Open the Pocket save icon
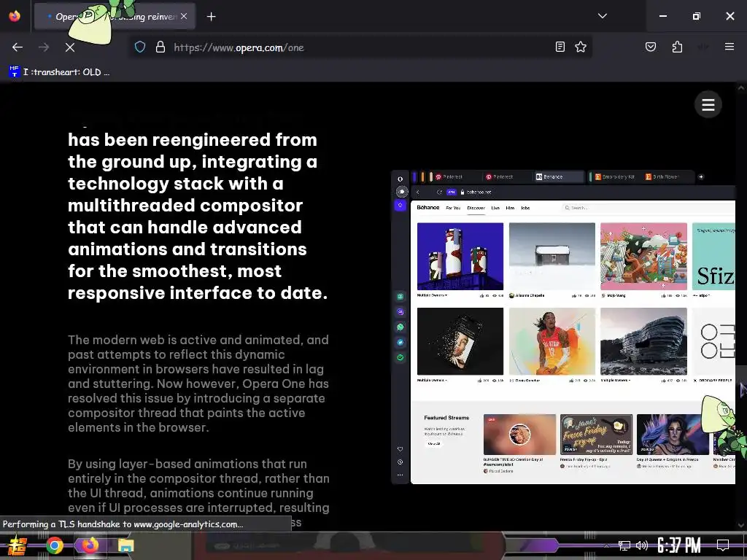This screenshot has height=560, width=747. pos(650,47)
